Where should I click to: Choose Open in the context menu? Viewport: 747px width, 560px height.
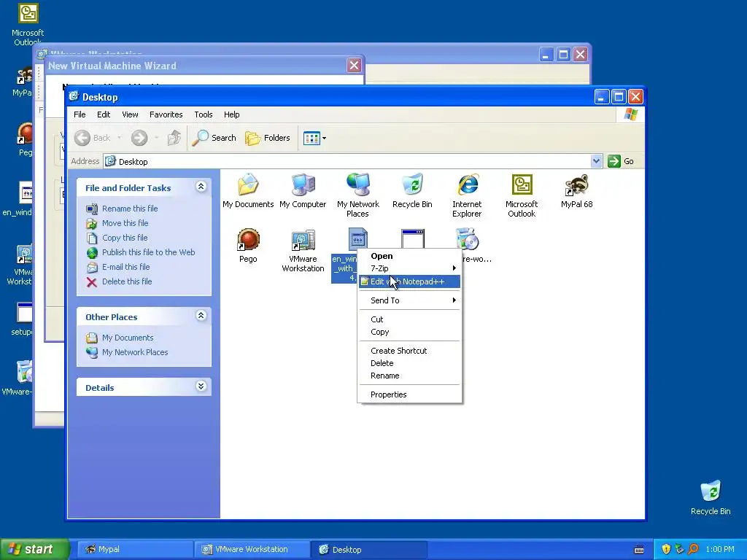point(410,256)
